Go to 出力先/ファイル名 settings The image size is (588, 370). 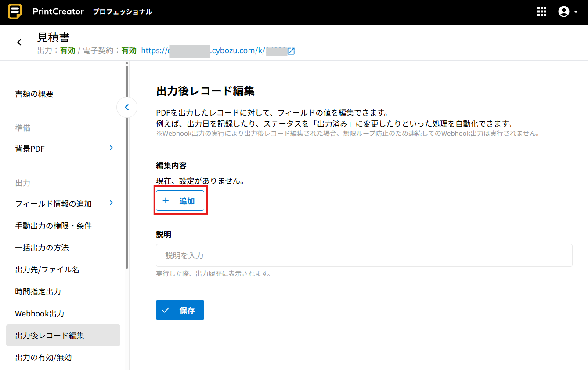47,270
